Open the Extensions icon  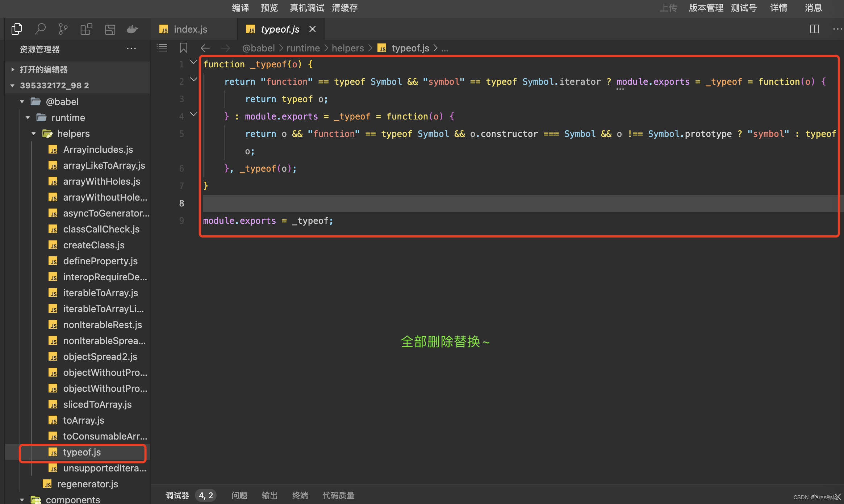(x=86, y=29)
